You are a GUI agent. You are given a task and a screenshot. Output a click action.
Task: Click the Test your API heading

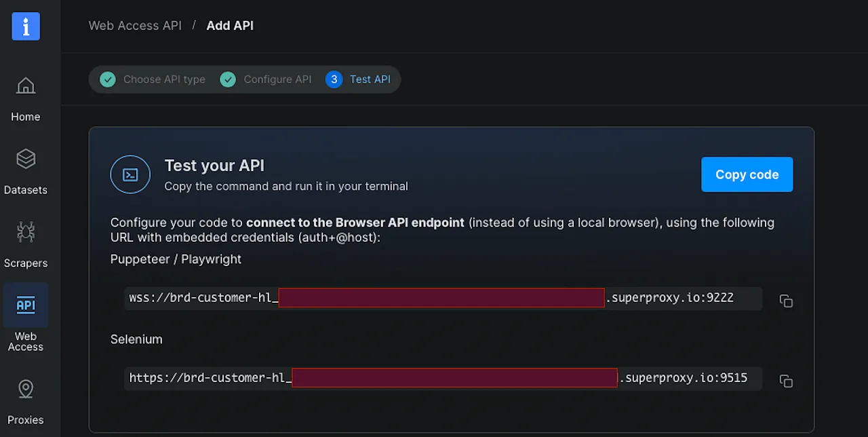coord(214,166)
